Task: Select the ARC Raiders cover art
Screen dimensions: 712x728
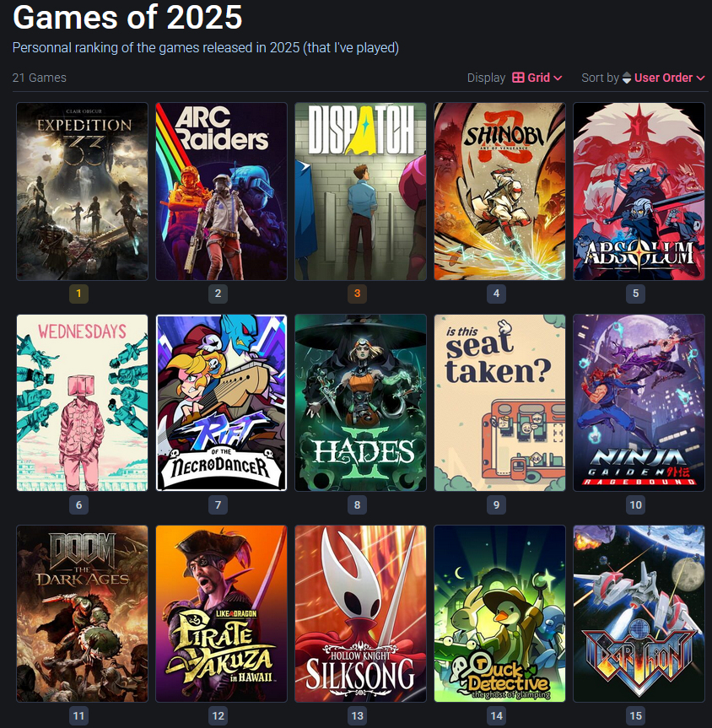Action: [x=222, y=191]
